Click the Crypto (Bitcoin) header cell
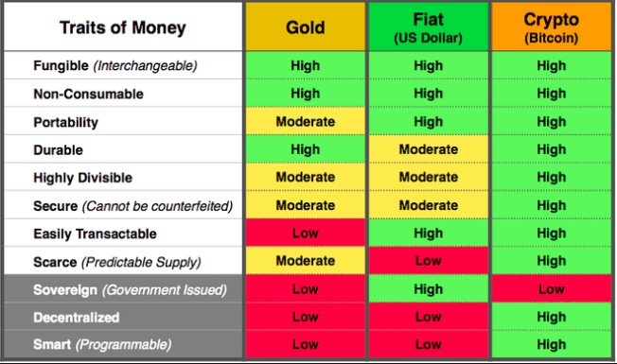The height and width of the screenshot is (364, 617). click(x=552, y=27)
